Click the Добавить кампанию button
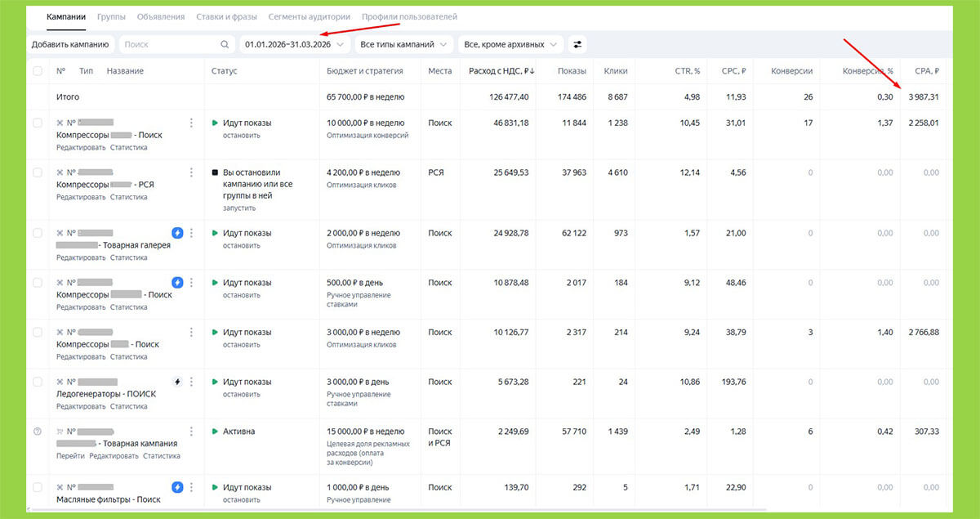Viewport: 980px width, 519px height. (70, 44)
